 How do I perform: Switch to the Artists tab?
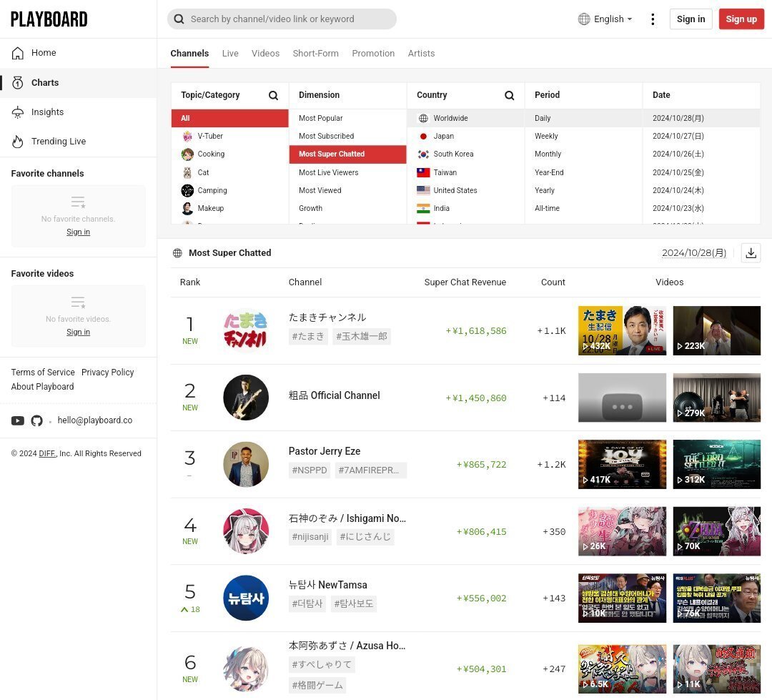(421, 53)
